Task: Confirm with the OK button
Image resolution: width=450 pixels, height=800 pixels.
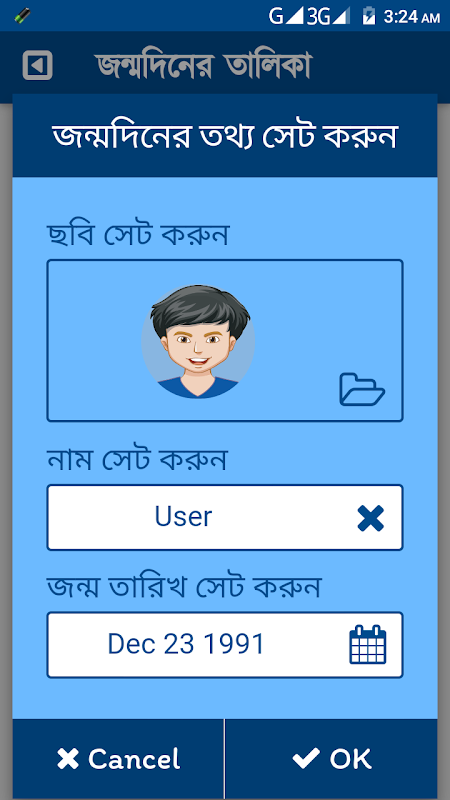Action: (331, 759)
